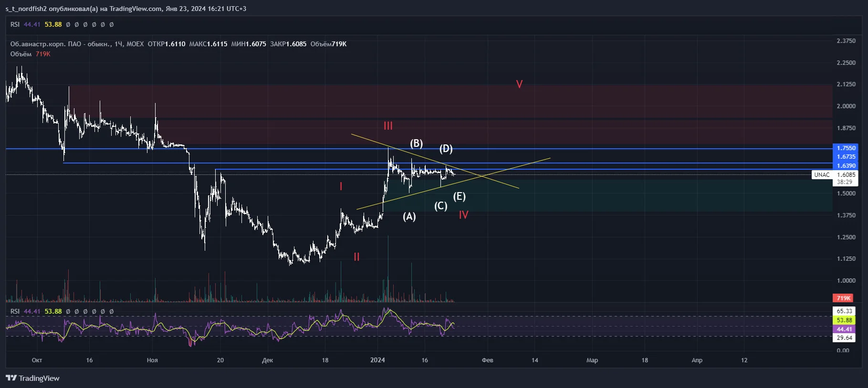Select the МАКС 1.6115 high value
Image resolution: width=868 pixels, height=388 pixels.
208,44
